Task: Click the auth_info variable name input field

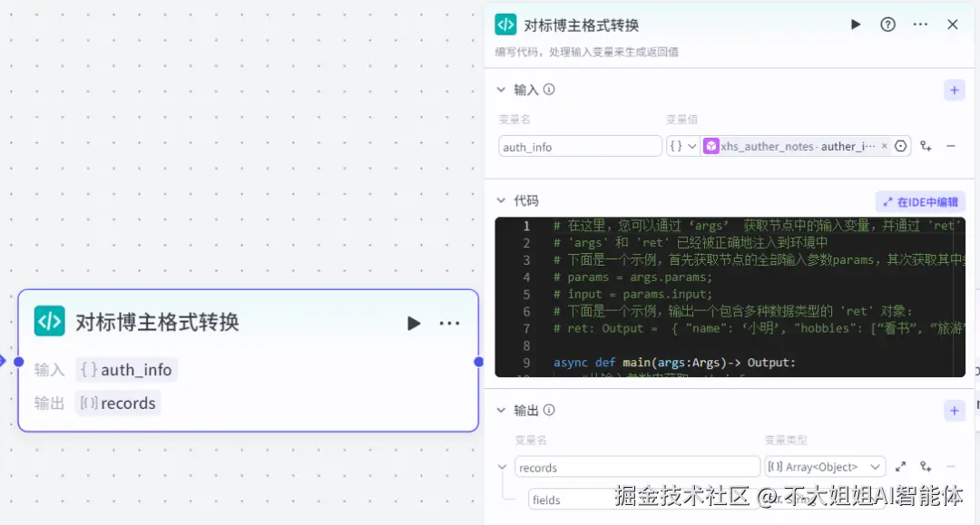Action: pyautogui.click(x=580, y=146)
